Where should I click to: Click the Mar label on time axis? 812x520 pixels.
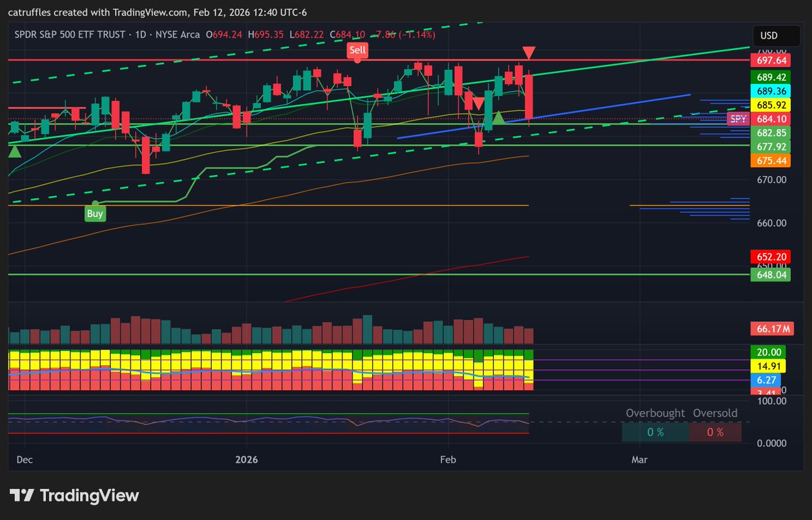pyautogui.click(x=639, y=460)
